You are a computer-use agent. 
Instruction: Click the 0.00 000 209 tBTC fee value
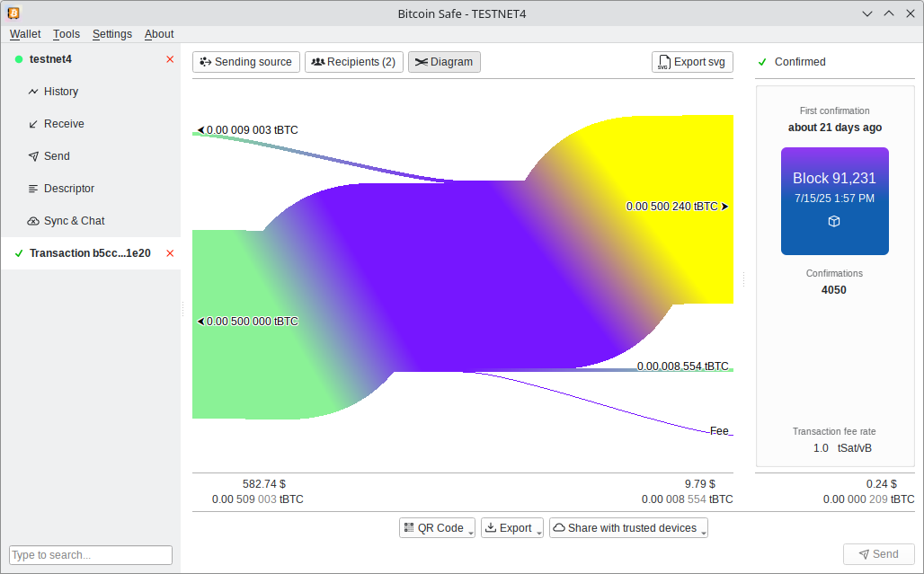tap(868, 499)
